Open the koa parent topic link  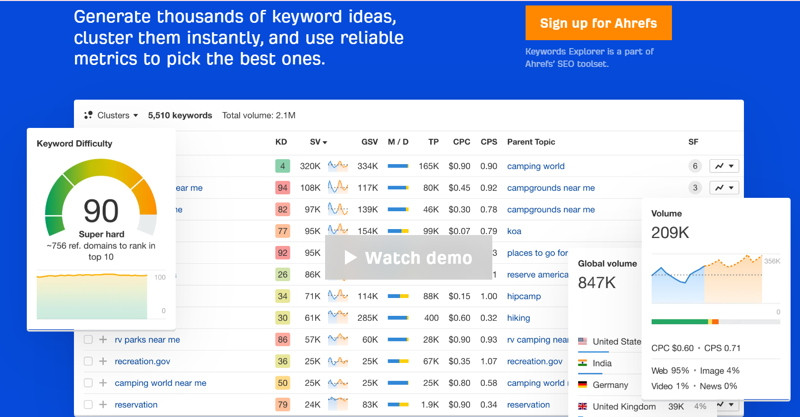(514, 231)
